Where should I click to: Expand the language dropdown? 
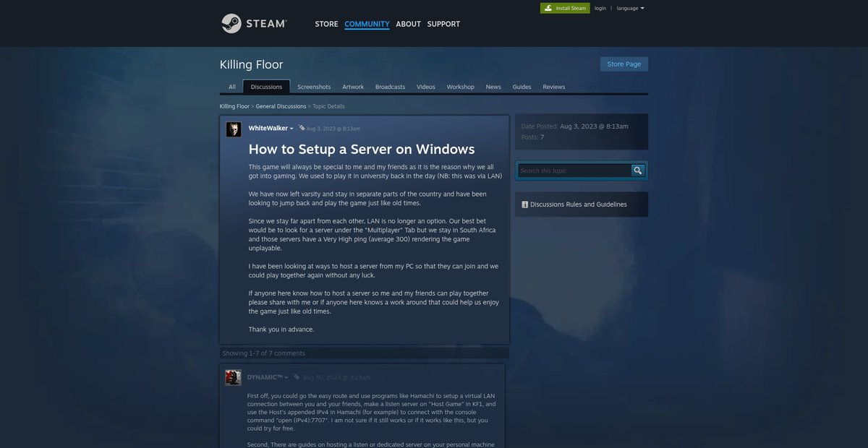pyautogui.click(x=630, y=8)
